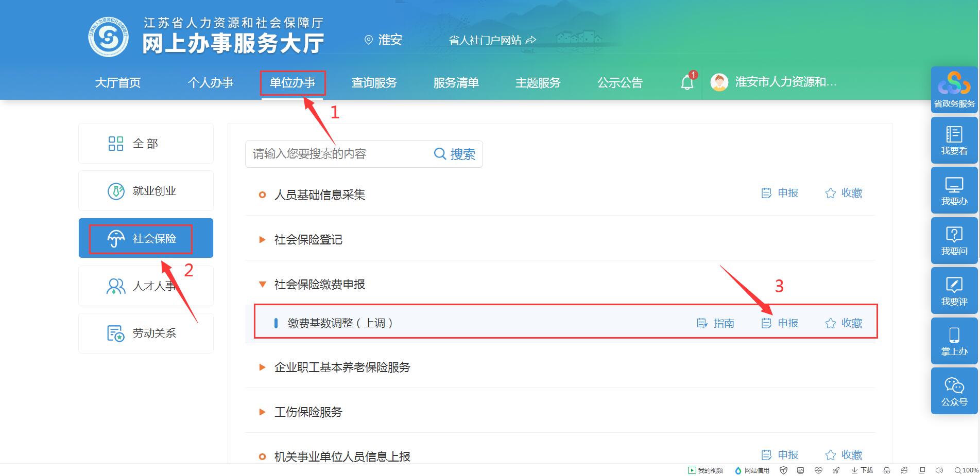Open 缴费基数调整（上调） item
This screenshot has height=476, width=980.
click(340, 323)
